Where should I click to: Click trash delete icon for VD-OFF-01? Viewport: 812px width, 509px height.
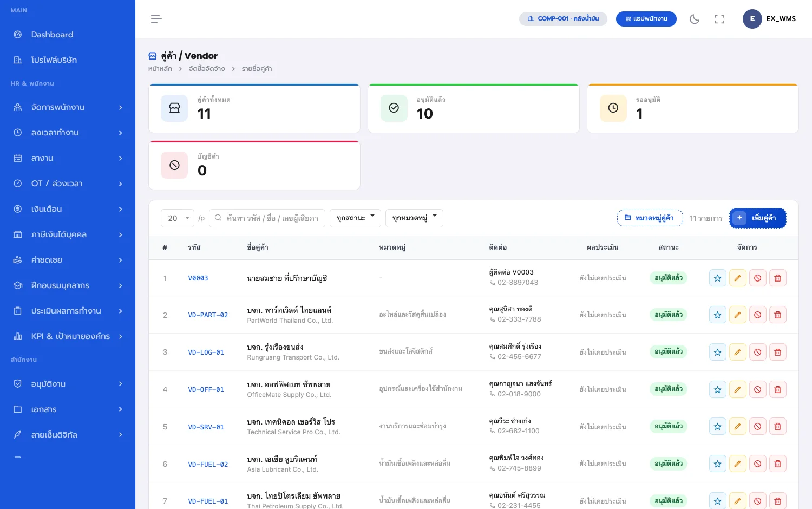pyautogui.click(x=777, y=389)
